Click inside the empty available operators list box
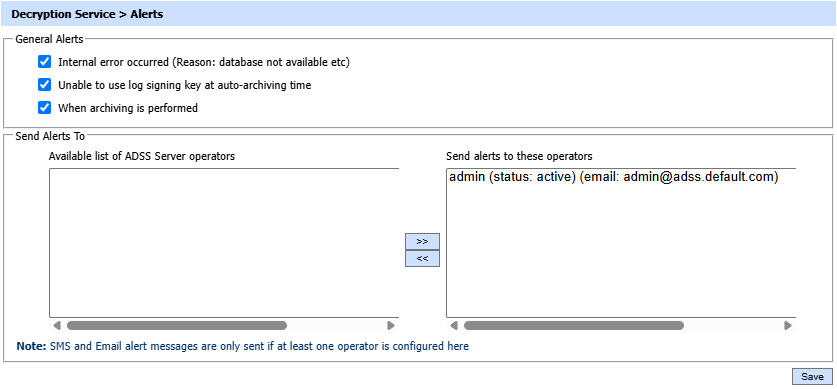The image size is (837, 389). tap(224, 243)
